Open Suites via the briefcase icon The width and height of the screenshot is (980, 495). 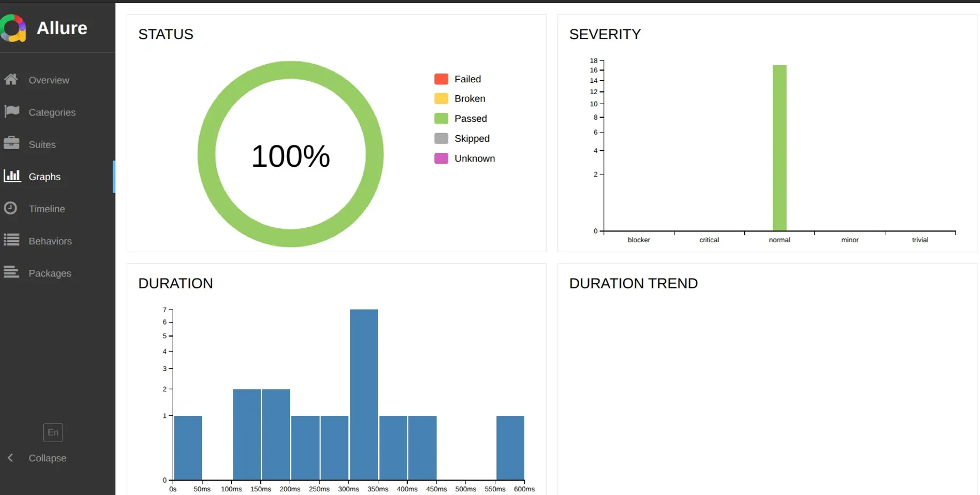click(11, 144)
